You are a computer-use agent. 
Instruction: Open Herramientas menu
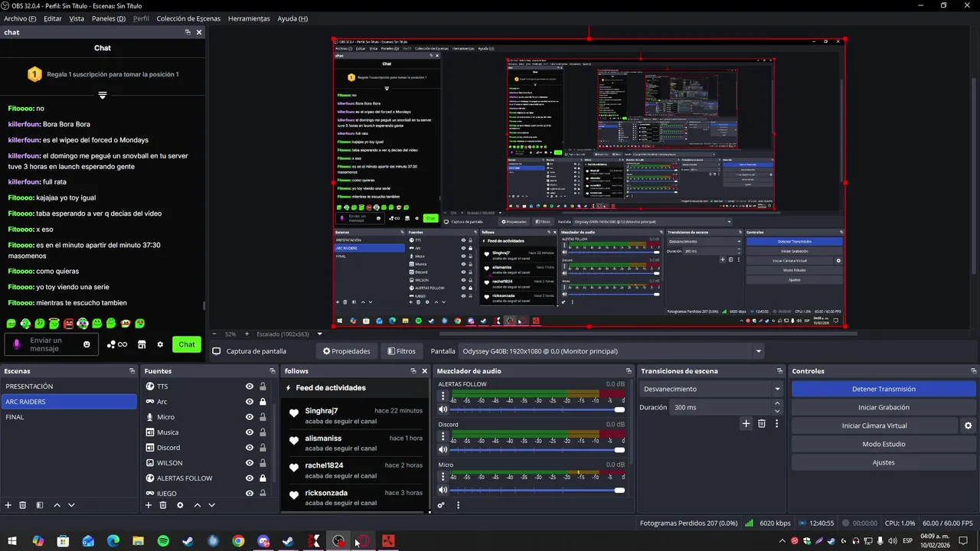pos(249,18)
